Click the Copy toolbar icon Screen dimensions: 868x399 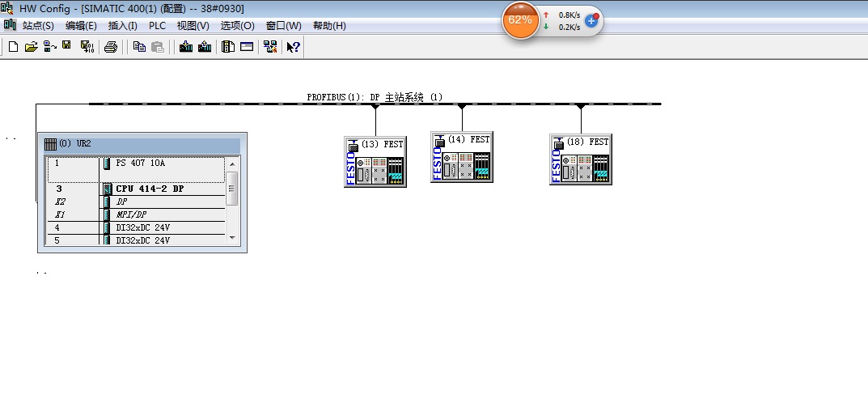click(x=139, y=47)
